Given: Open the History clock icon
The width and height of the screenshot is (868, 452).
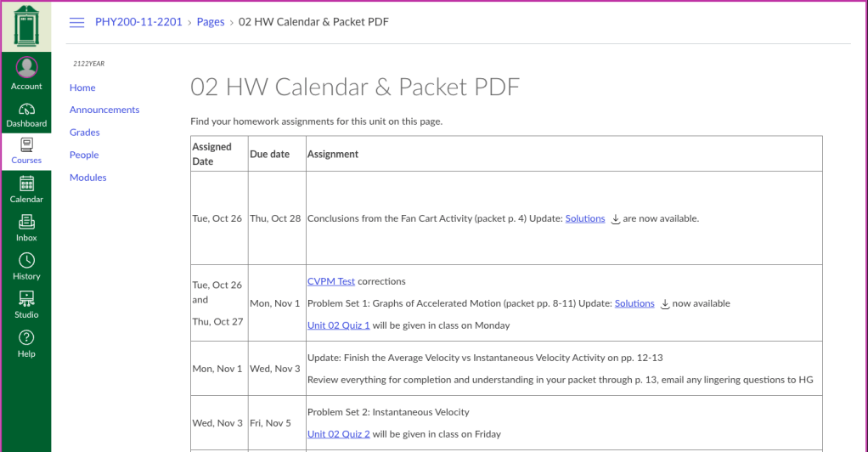Looking at the screenshot, I should tap(26, 261).
